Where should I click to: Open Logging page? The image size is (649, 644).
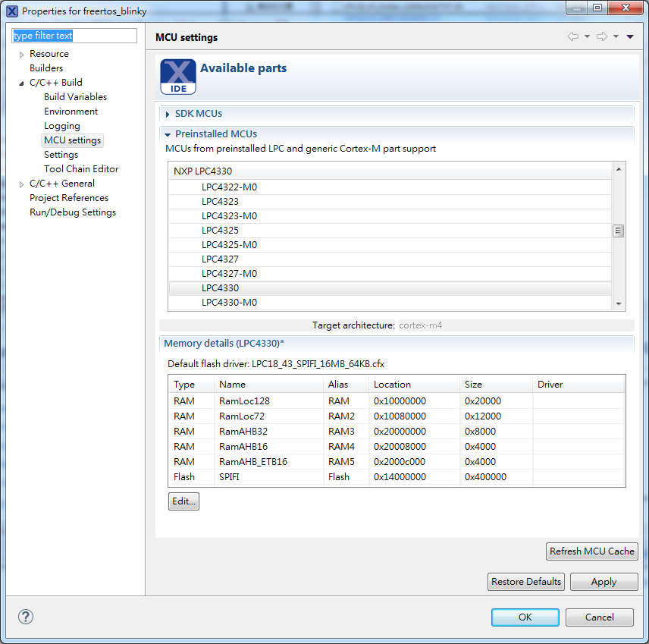(62, 126)
